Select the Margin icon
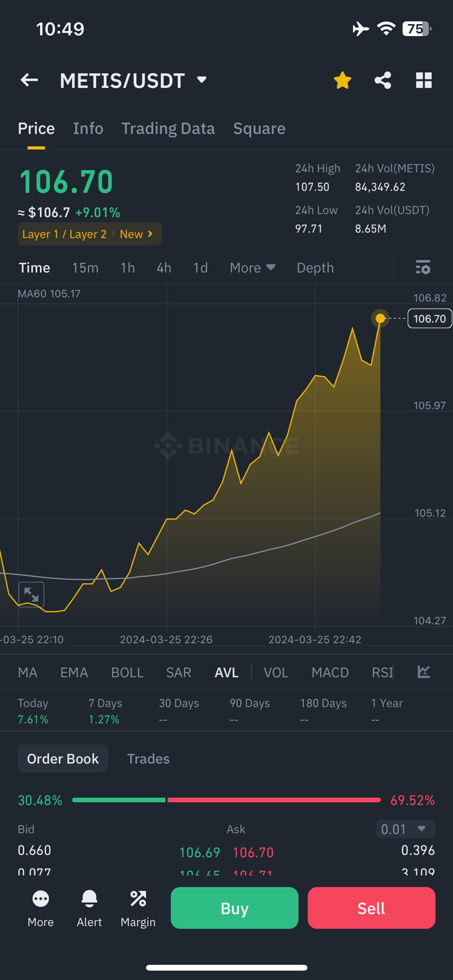453x980 pixels. (x=138, y=907)
